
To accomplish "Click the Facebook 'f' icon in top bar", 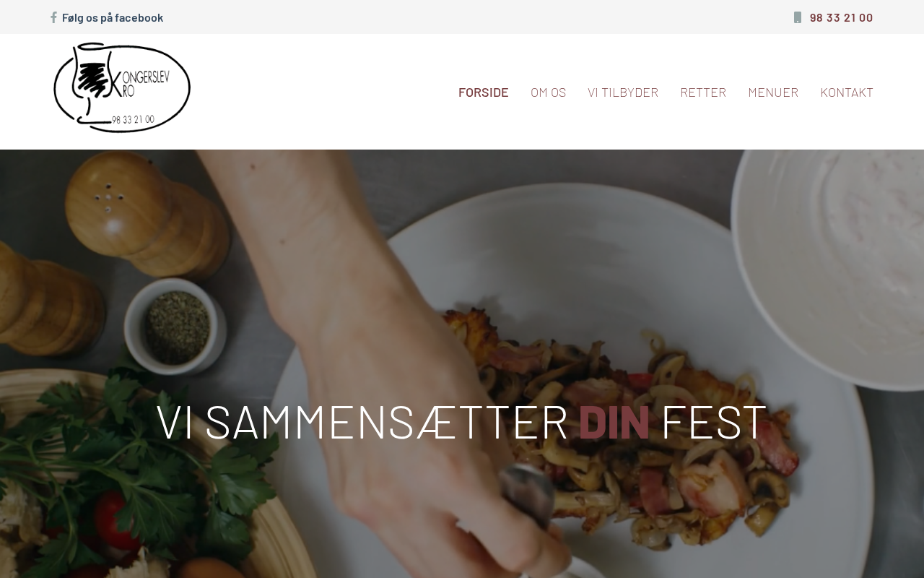I will [x=53, y=17].
